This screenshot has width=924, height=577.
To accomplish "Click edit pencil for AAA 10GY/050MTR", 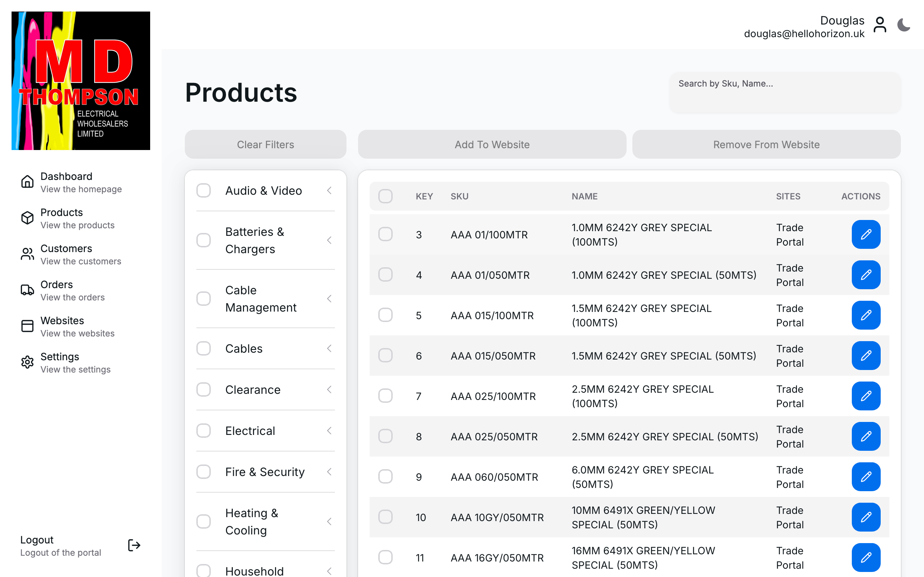I will (866, 517).
